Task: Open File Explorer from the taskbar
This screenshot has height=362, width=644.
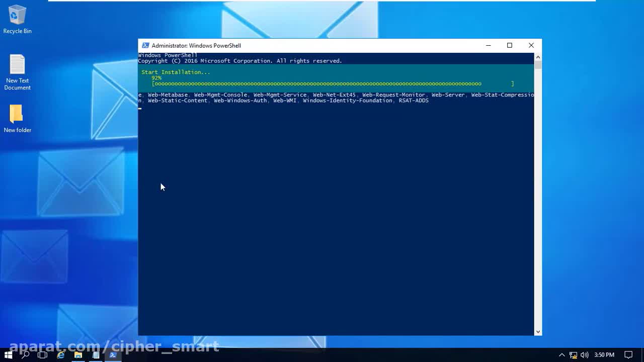Action: coord(78,355)
